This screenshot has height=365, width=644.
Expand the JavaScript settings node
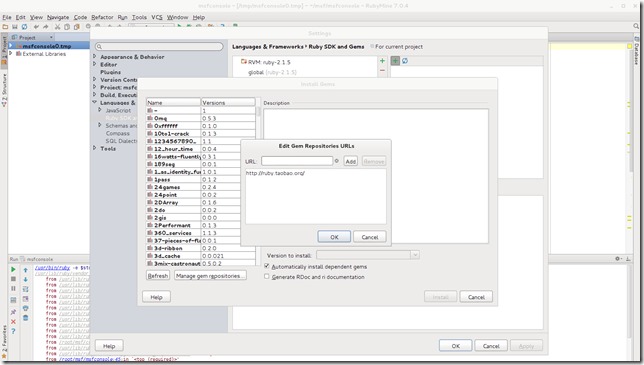tap(100, 110)
